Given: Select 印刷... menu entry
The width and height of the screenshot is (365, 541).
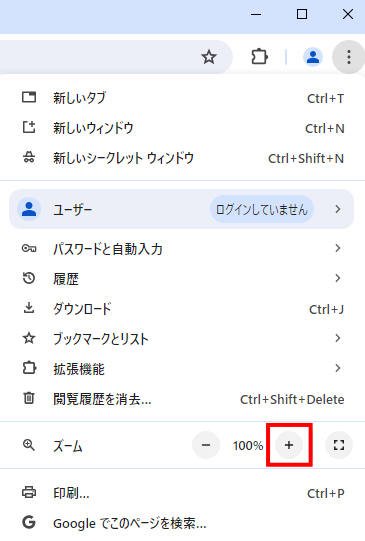Looking at the screenshot, I should pyautogui.click(x=182, y=493).
